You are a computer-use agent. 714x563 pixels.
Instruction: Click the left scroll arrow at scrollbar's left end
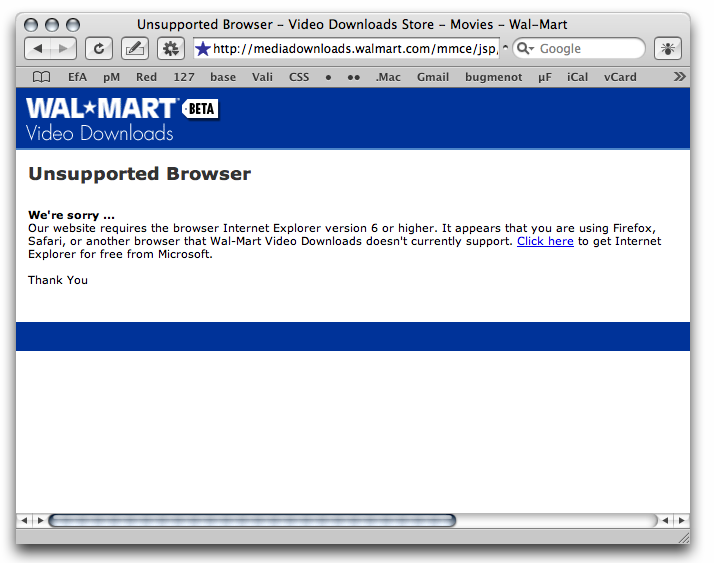tap(24, 520)
